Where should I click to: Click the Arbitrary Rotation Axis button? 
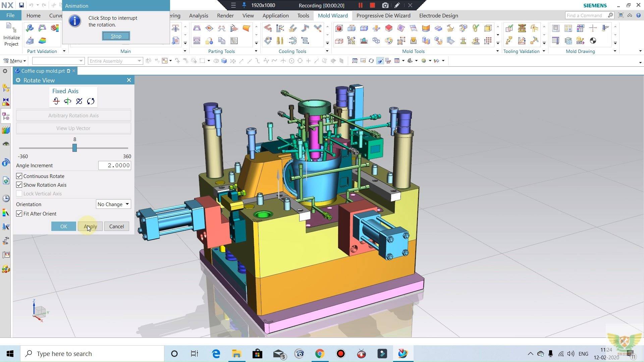pyautogui.click(x=73, y=115)
